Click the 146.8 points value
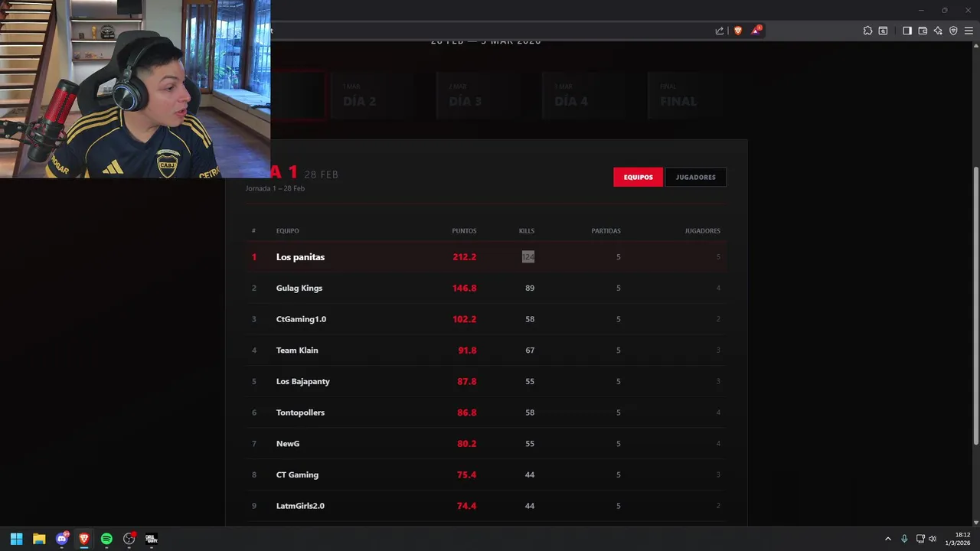980x551 pixels. tap(464, 288)
